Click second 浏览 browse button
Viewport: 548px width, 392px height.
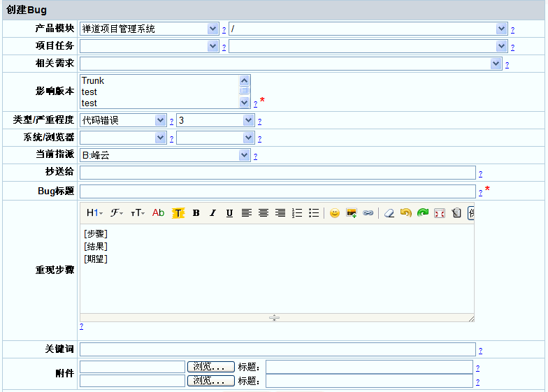211,380
